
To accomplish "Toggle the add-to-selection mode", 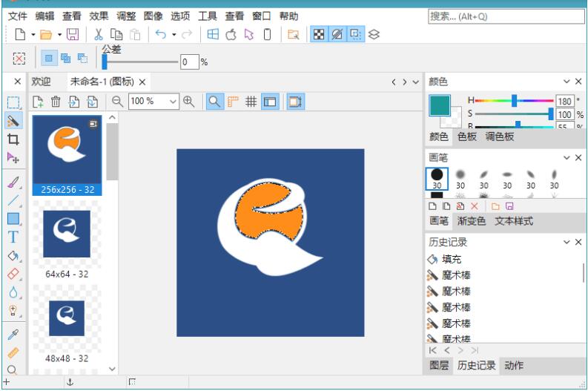I will (66, 58).
